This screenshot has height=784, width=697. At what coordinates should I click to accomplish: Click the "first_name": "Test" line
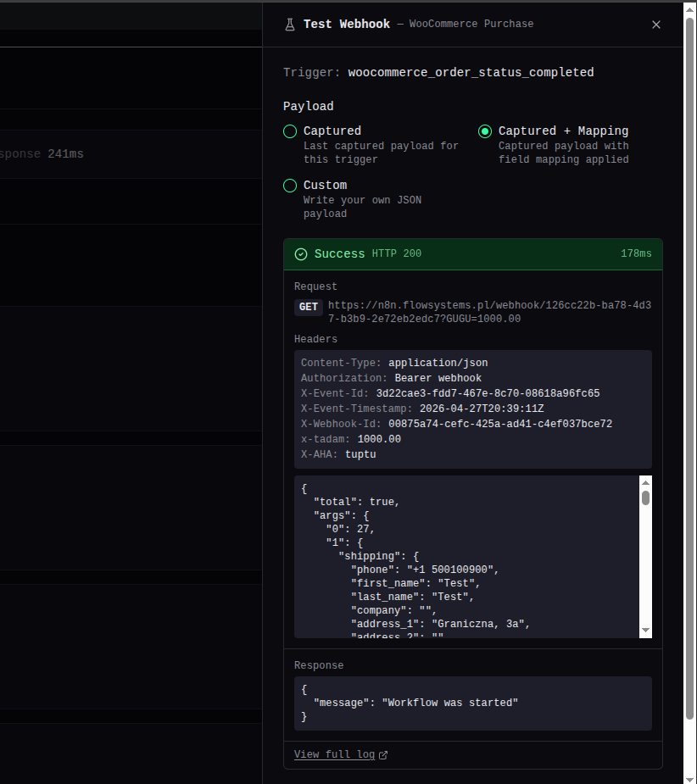click(x=415, y=583)
